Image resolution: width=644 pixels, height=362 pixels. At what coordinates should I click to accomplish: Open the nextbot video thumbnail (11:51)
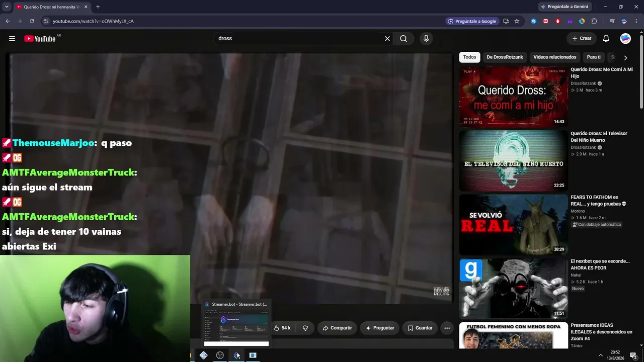point(513,289)
